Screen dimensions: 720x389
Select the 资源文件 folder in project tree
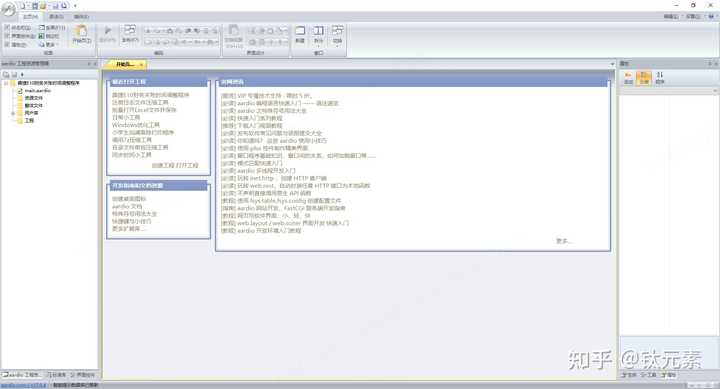click(x=34, y=98)
